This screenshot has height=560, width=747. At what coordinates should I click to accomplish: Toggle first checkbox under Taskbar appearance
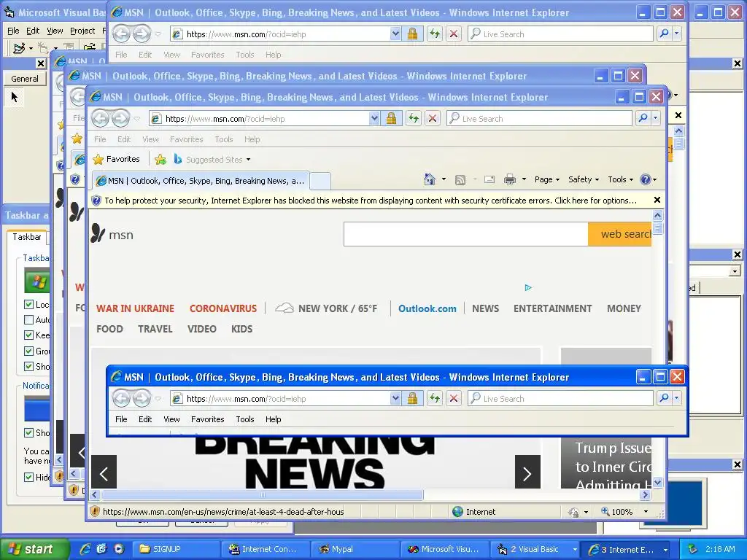coord(28,304)
